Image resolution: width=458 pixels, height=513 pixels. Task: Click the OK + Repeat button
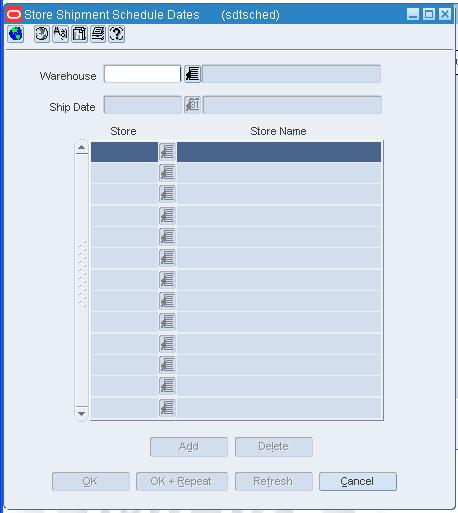click(x=182, y=481)
